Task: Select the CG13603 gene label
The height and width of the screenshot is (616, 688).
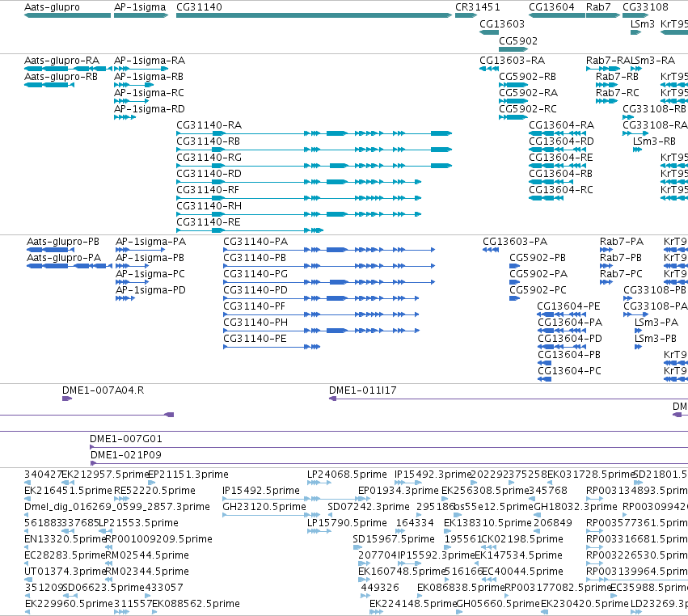Action: click(502, 24)
